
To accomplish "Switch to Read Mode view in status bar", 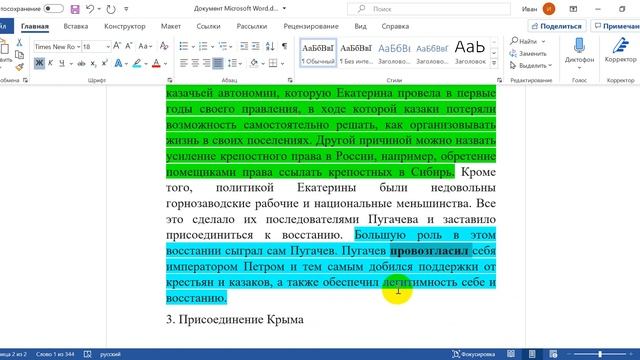I will [511, 354].
